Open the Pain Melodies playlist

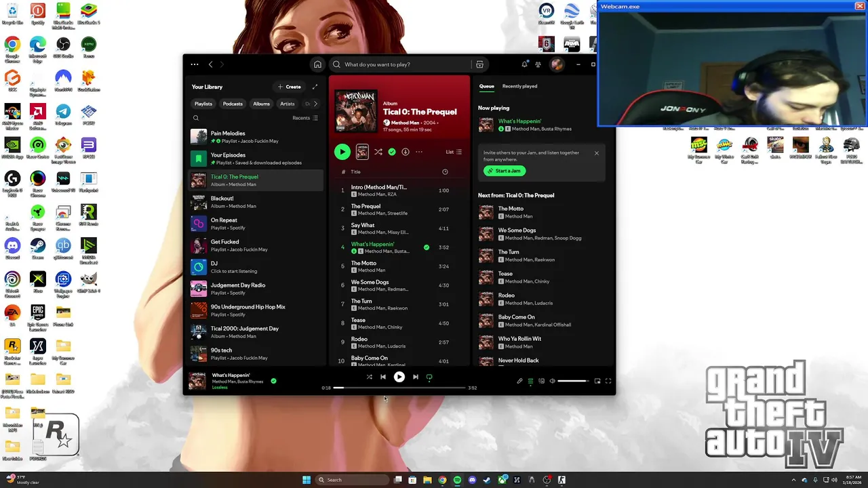point(256,137)
